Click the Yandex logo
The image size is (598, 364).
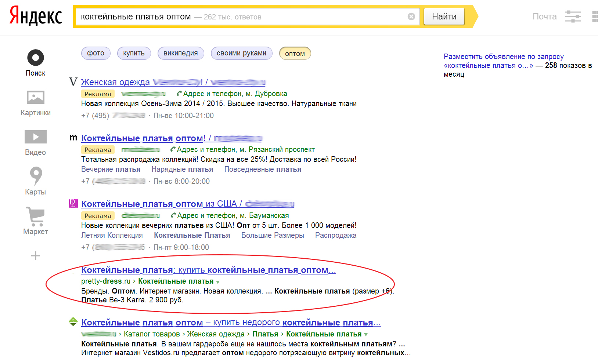tap(36, 16)
